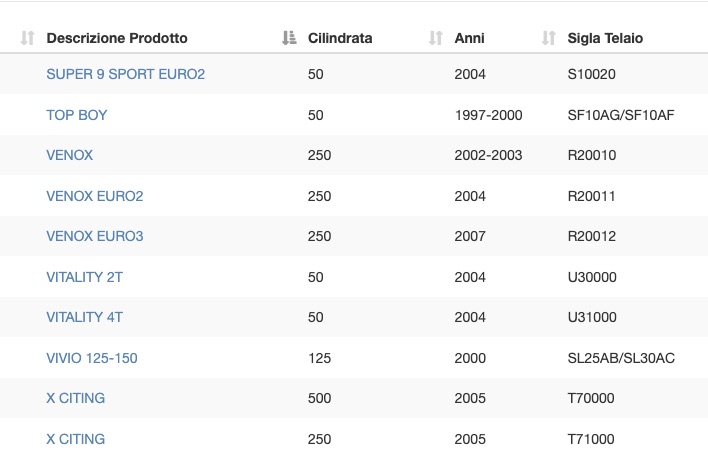This screenshot has height=467, width=708.
Task: Open the VITALITY 2T link
Action: [84, 277]
